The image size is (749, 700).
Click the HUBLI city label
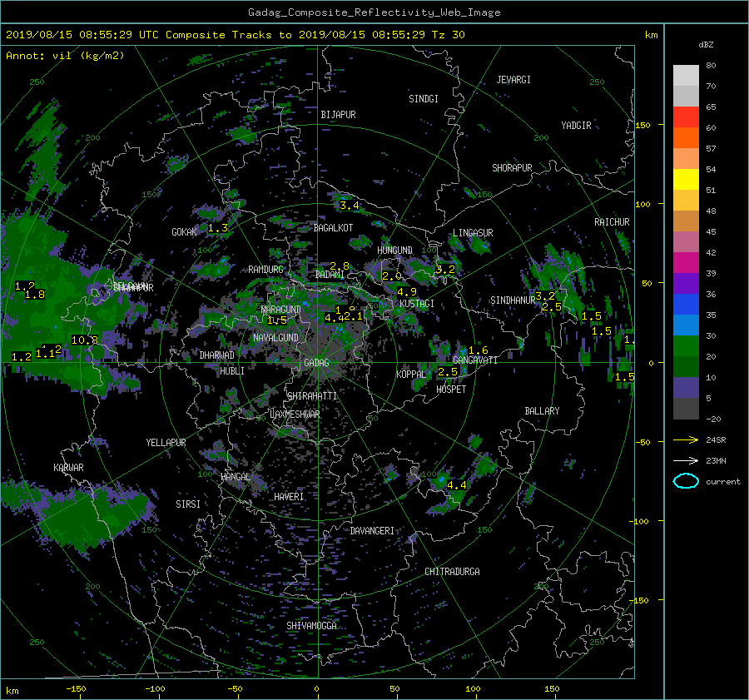(x=232, y=371)
